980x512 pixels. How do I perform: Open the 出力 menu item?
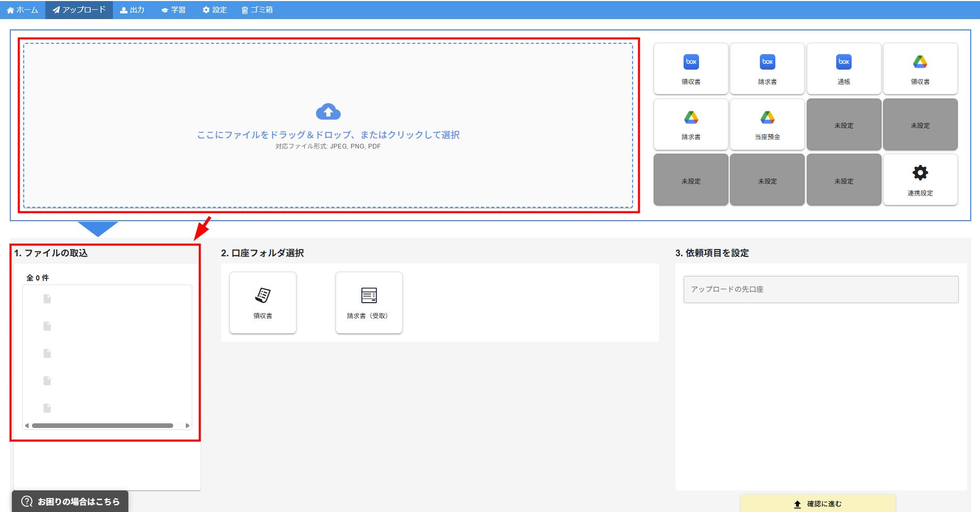point(132,10)
